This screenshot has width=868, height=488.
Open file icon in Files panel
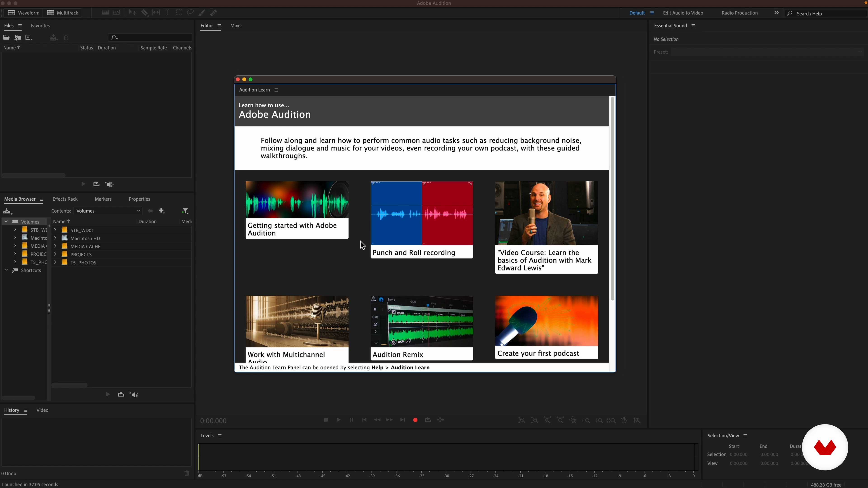[x=6, y=37]
